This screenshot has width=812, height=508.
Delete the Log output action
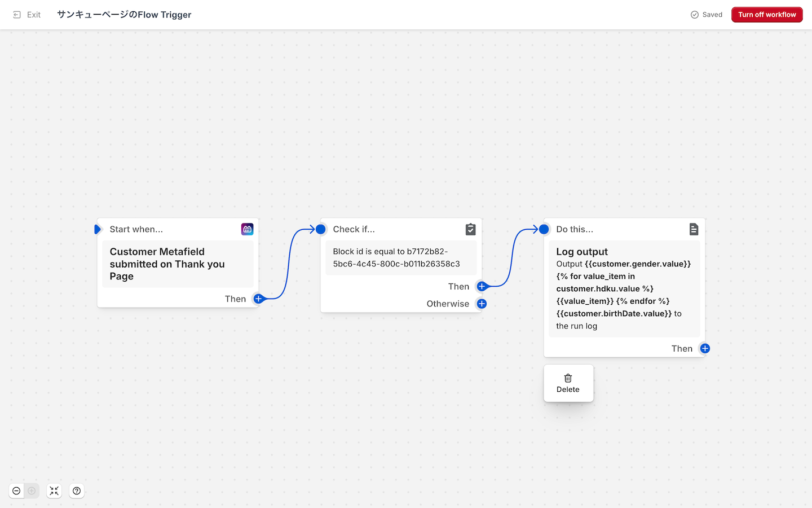[x=568, y=383]
